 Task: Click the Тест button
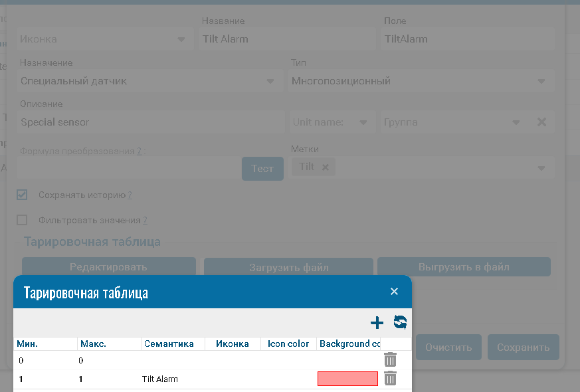(262, 169)
